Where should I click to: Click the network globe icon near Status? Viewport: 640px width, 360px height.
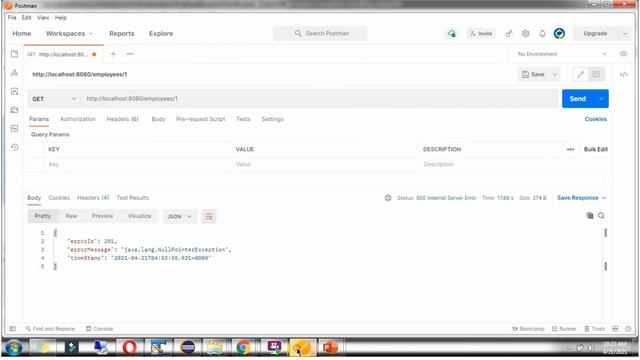pyautogui.click(x=388, y=198)
